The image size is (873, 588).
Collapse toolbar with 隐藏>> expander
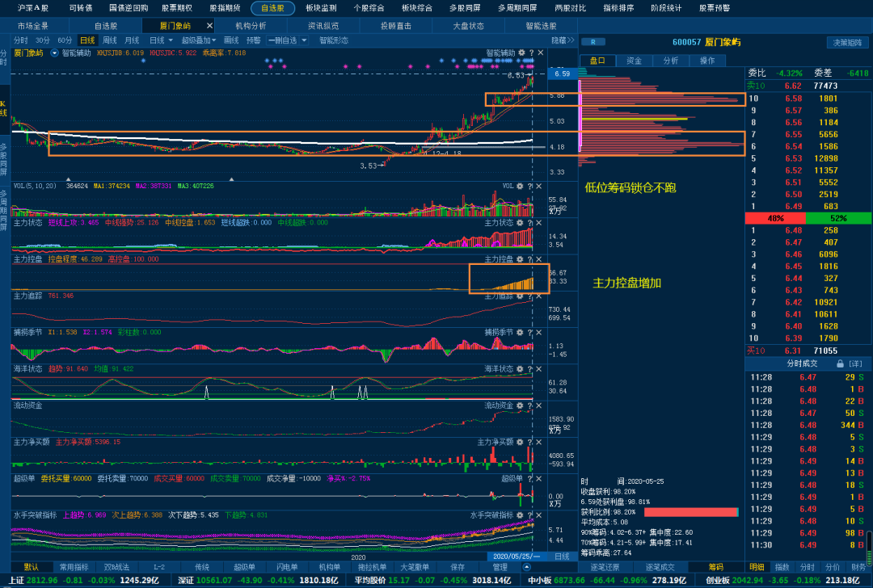(x=563, y=40)
